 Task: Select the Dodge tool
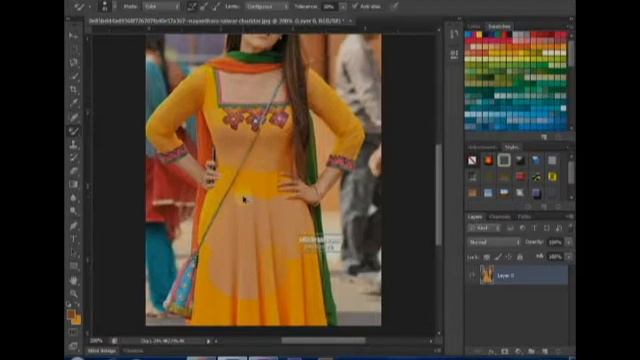(73, 211)
